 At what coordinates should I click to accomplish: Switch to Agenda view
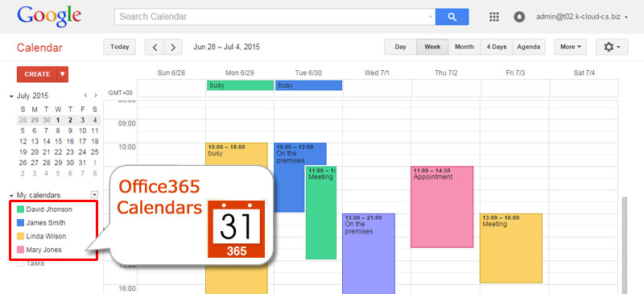tap(529, 47)
